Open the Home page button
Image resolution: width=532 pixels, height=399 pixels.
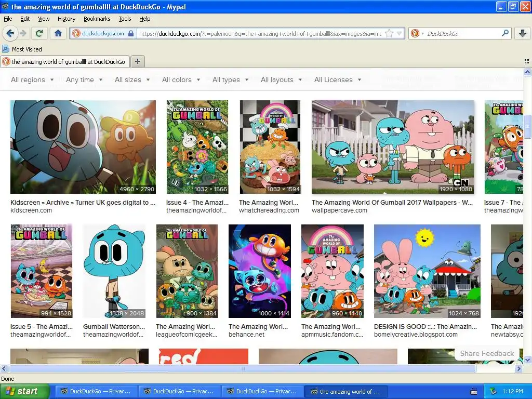pyautogui.click(x=58, y=33)
